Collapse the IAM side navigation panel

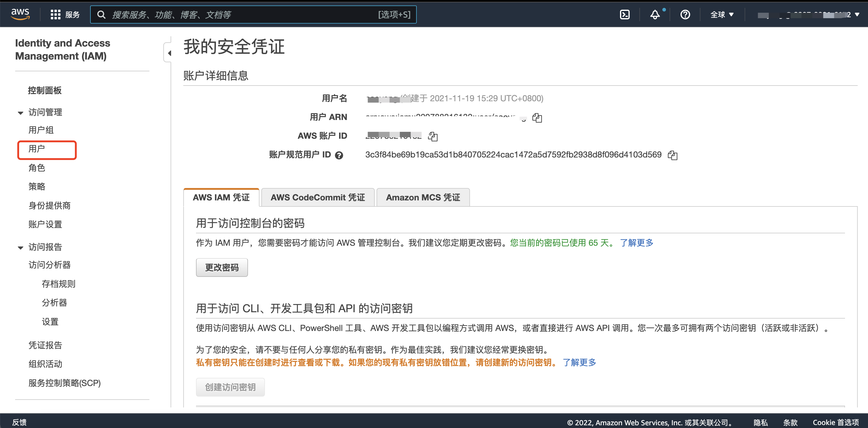[169, 53]
